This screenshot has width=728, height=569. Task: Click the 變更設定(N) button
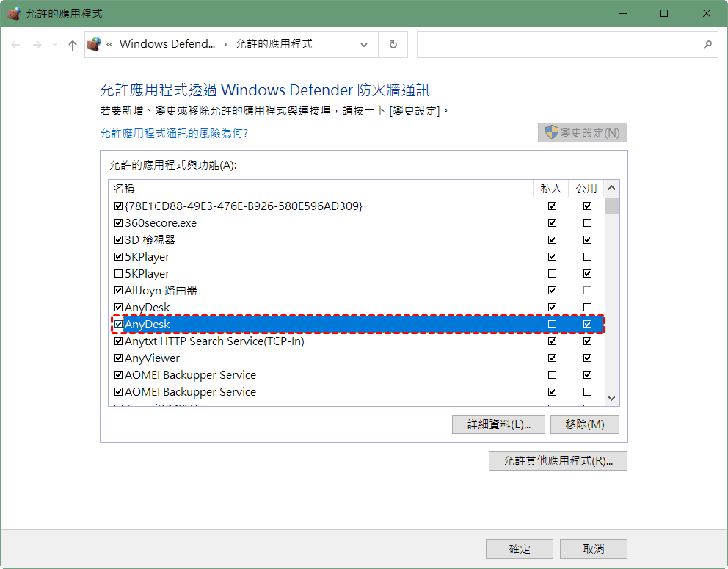[582, 132]
